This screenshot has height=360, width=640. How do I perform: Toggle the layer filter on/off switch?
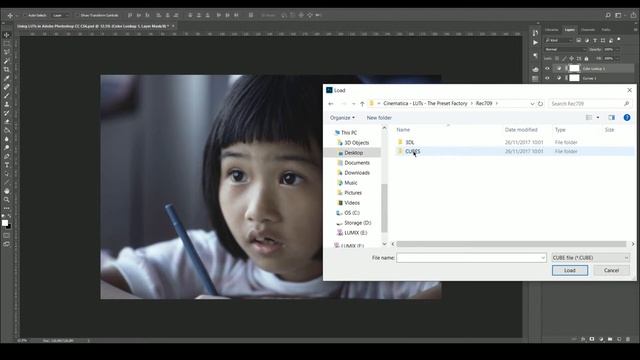click(619, 40)
